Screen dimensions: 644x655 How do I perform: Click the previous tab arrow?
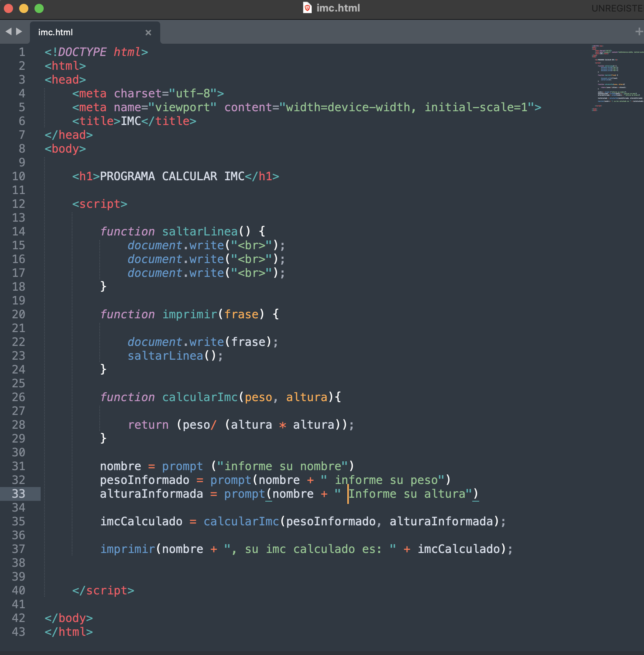pos(8,32)
